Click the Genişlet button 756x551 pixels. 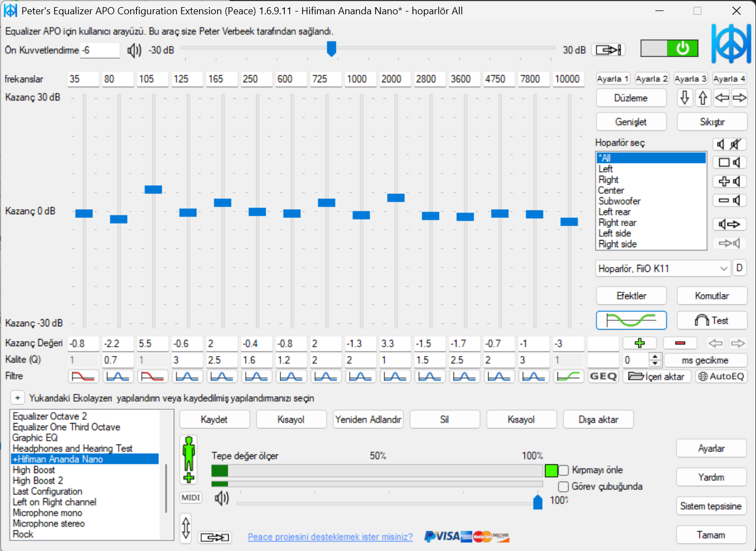[x=631, y=121]
